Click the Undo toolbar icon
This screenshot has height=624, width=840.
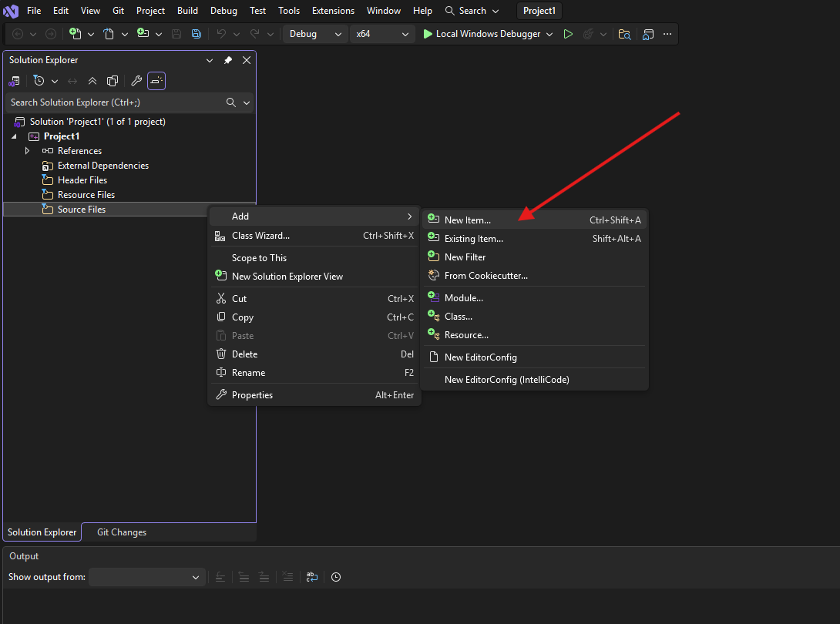click(x=220, y=34)
